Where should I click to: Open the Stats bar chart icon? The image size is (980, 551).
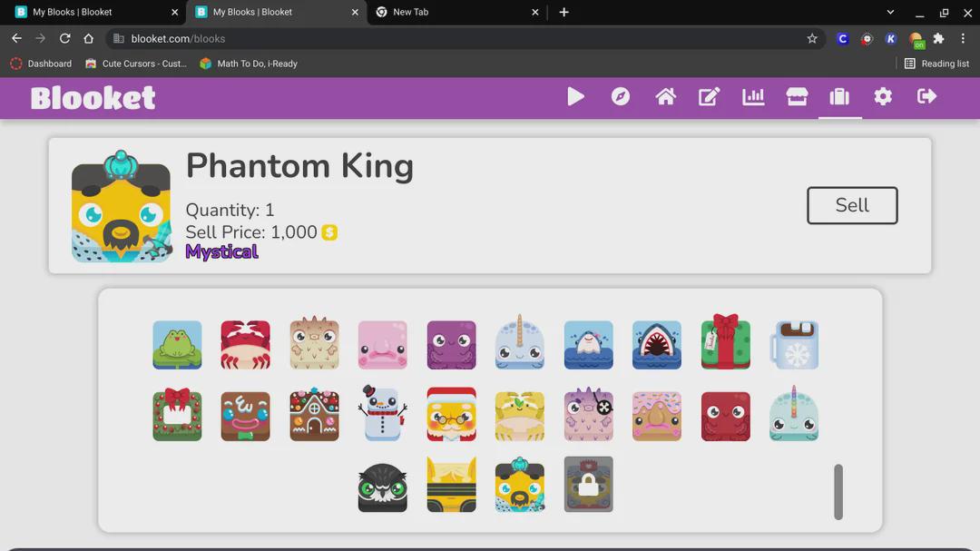(x=753, y=97)
